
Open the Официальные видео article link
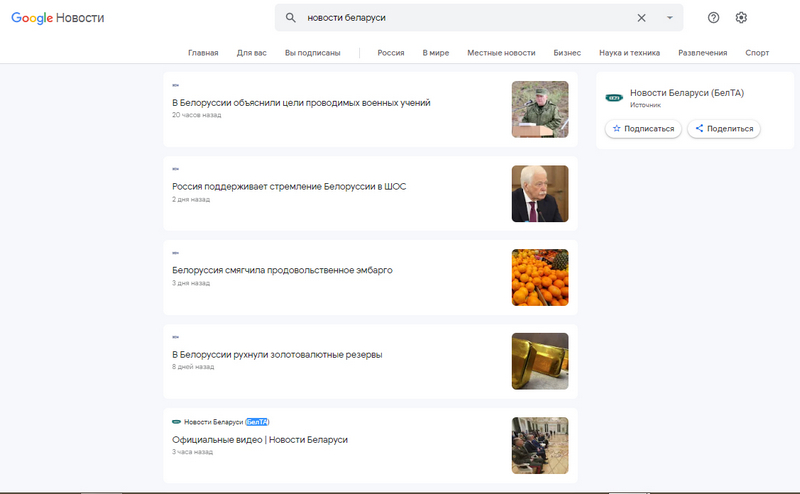pyautogui.click(x=260, y=439)
